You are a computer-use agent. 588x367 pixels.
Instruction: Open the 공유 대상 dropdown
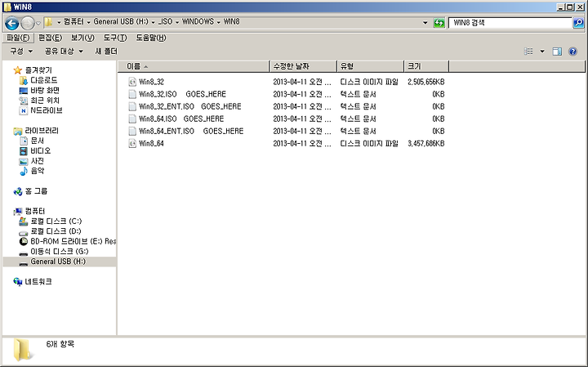[64, 51]
